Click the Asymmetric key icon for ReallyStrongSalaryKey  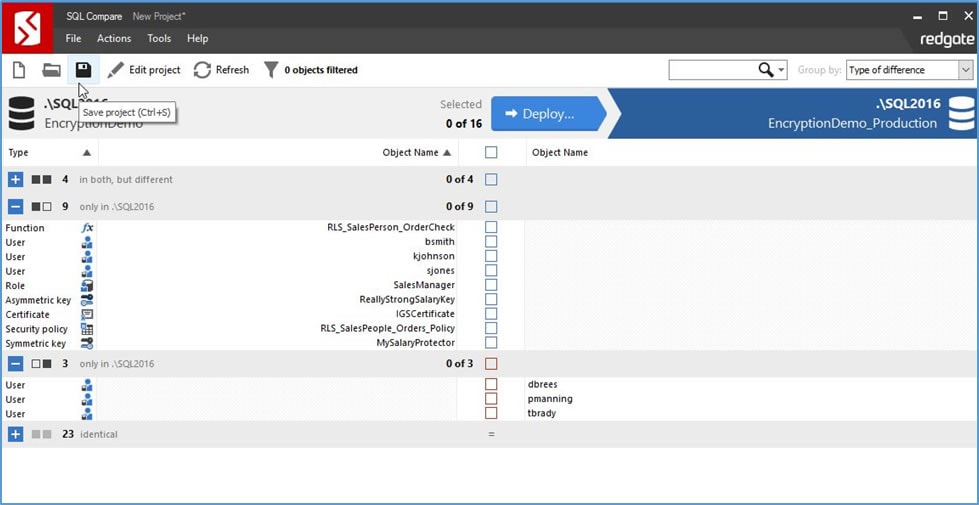[x=87, y=300]
